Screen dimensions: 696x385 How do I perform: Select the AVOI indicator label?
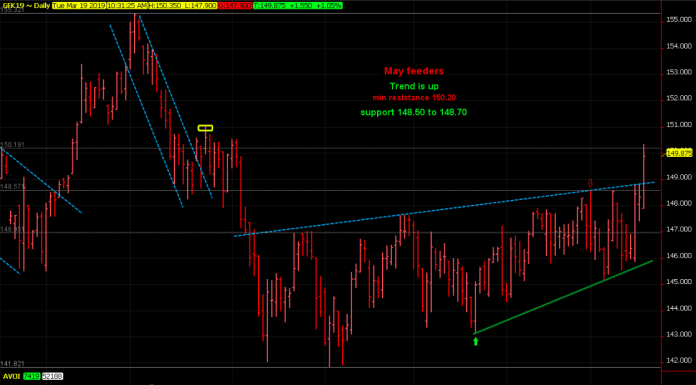[12, 377]
